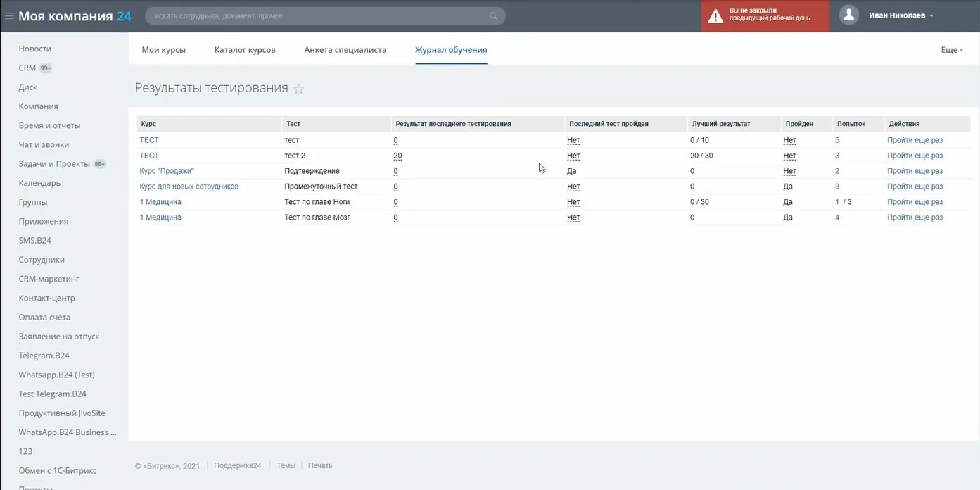
Task: Open Поддержка24 link in the footer
Action: [x=238, y=465]
